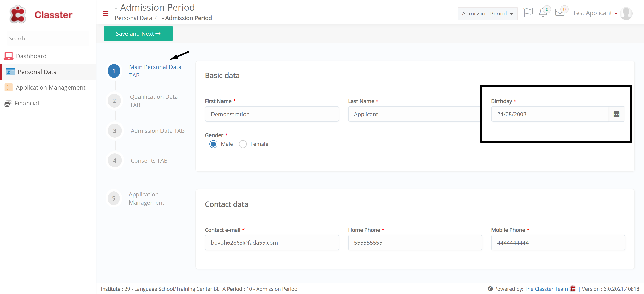644x294 pixels.
Task: Toggle the hamburger menu icon
Action: pos(105,14)
